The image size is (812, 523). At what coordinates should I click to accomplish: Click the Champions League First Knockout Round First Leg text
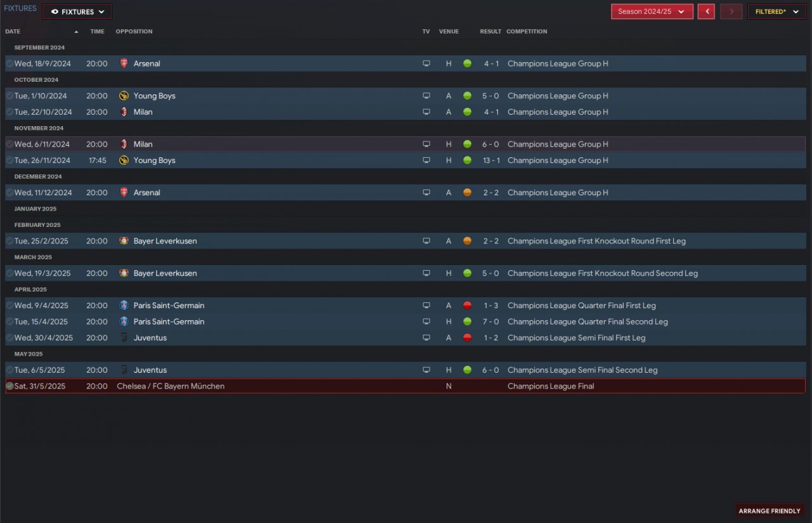(596, 241)
